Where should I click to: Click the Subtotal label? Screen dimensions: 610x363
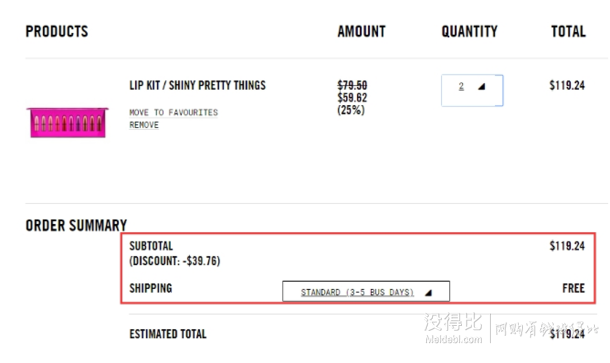pos(151,246)
